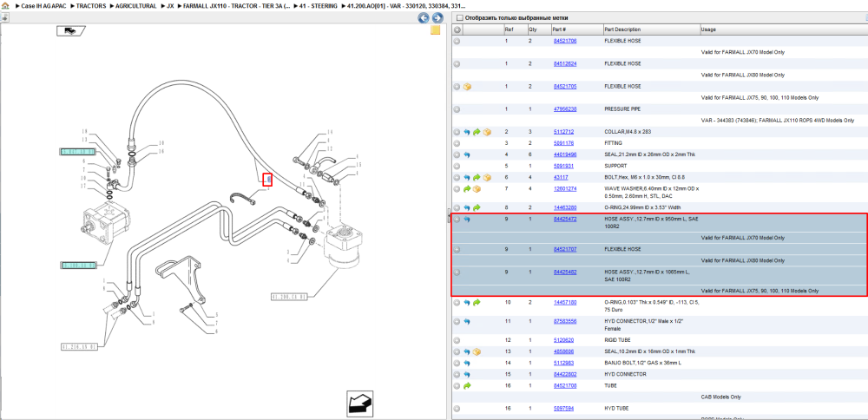The height and width of the screenshot is (420, 868).
Task: Select 'CAB Models Only' usage text
Action: 720,397
